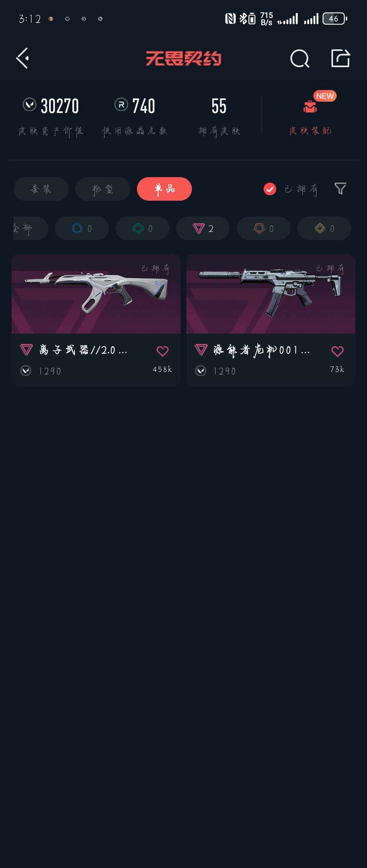
Task: Filter by blue circle tier
Action: click(x=82, y=228)
